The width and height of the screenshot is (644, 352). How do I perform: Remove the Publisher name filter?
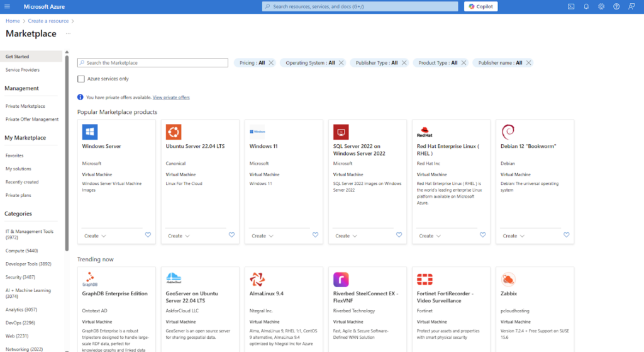(x=528, y=63)
